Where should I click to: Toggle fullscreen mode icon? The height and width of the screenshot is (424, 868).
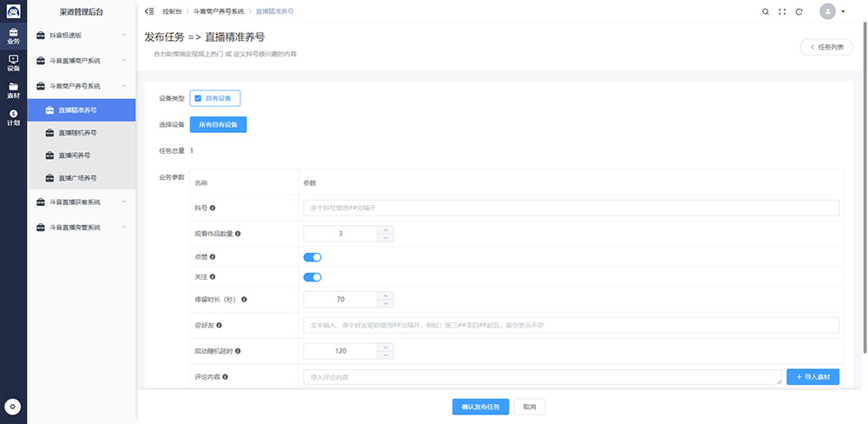(x=782, y=11)
